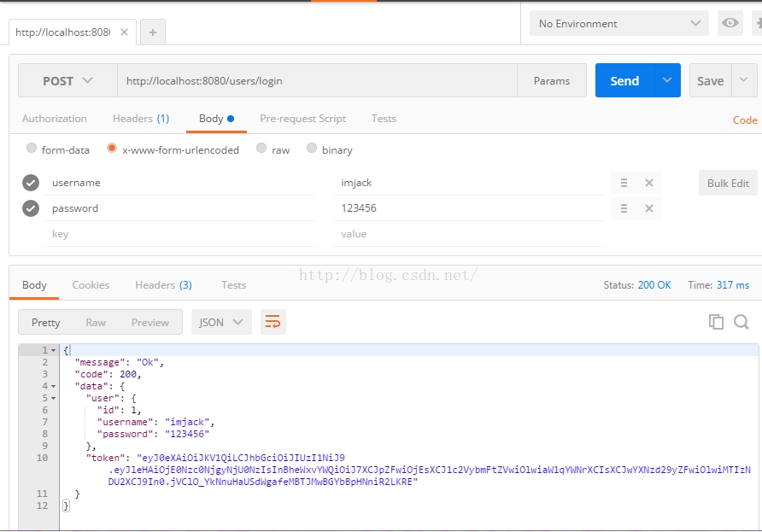This screenshot has width=762, height=532.
Task: Collapse the JSON root at line 1
Action: point(54,350)
